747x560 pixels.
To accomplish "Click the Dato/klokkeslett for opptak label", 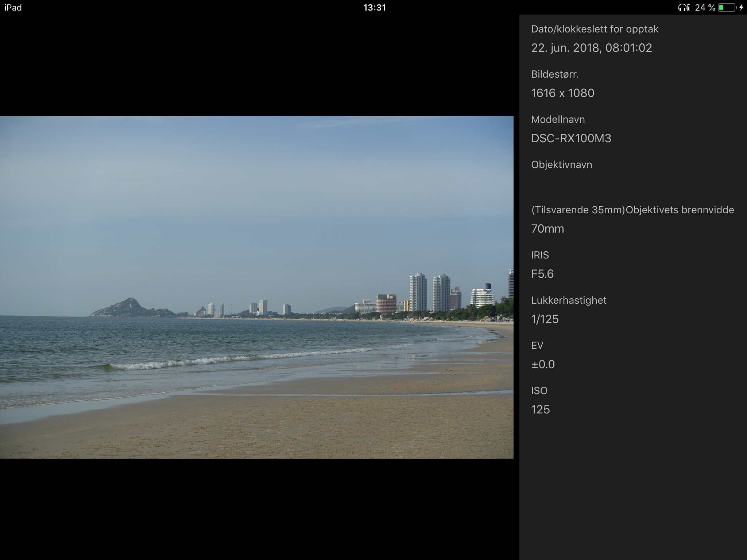I will pos(595,29).
